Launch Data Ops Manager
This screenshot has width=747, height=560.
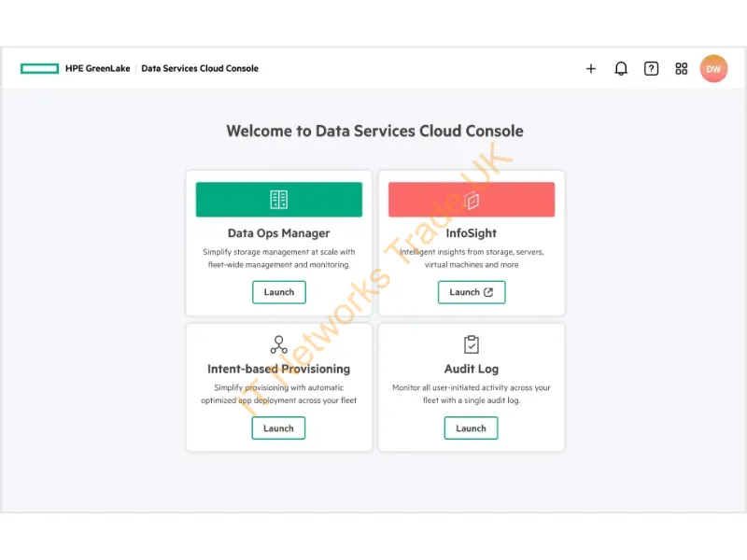click(x=279, y=292)
